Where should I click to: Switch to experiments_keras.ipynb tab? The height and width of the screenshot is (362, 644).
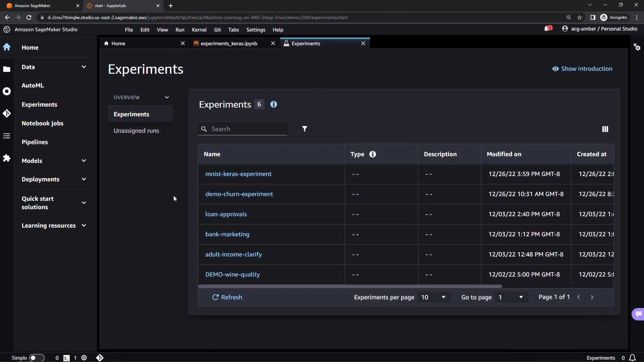pyautogui.click(x=229, y=44)
